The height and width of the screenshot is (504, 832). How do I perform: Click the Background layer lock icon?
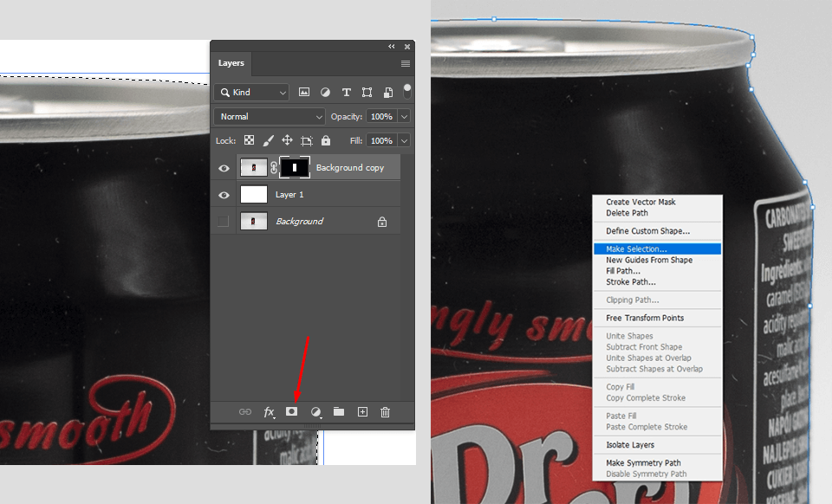click(x=382, y=222)
